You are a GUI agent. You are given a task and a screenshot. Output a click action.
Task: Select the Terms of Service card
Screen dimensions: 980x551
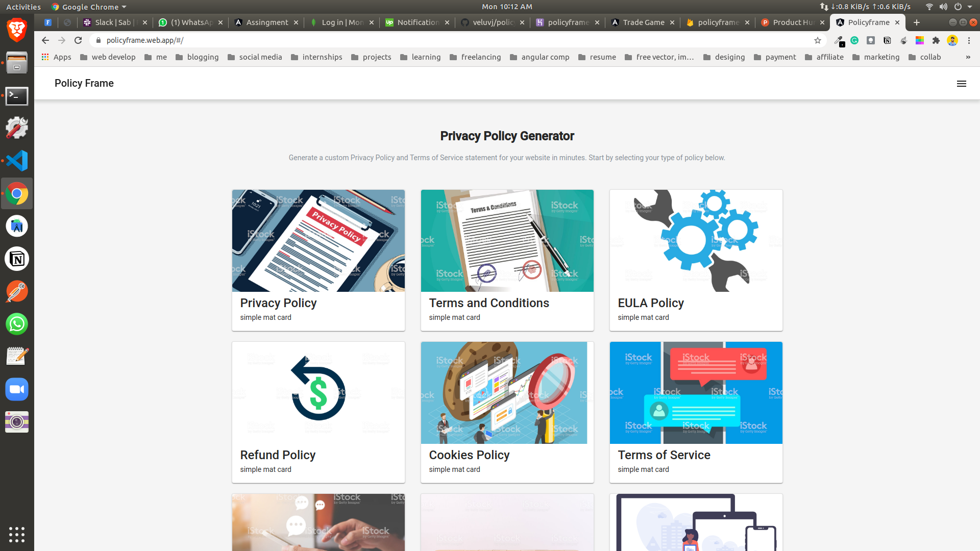pos(696,412)
